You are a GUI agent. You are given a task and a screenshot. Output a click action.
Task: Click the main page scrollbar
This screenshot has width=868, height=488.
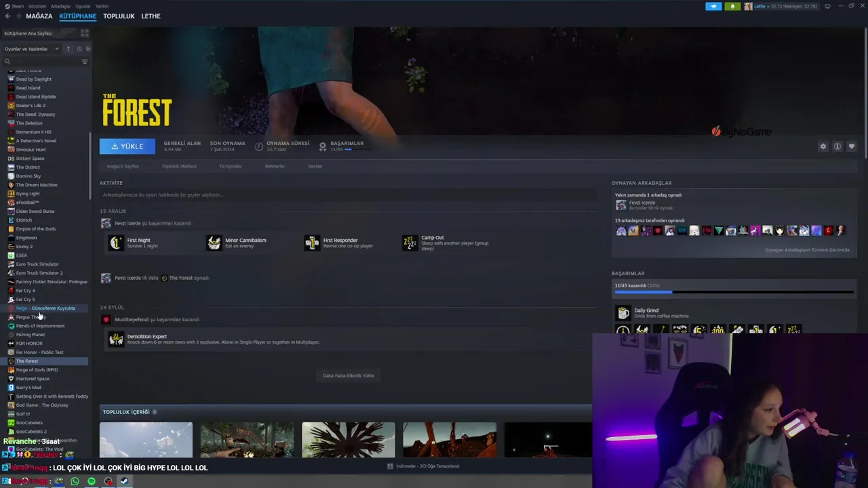pyautogui.click(x=865, y=94)
